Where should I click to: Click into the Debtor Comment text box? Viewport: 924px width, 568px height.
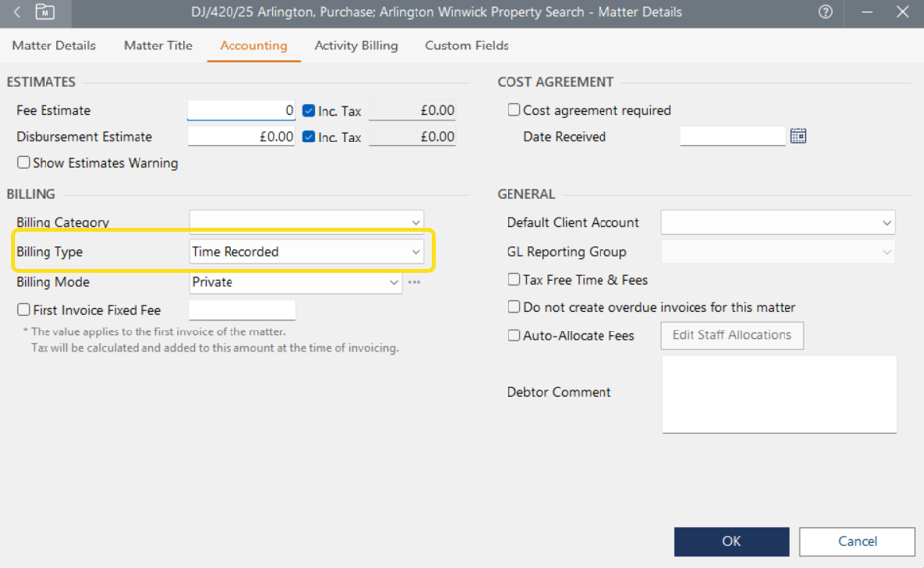coord(779,394)
